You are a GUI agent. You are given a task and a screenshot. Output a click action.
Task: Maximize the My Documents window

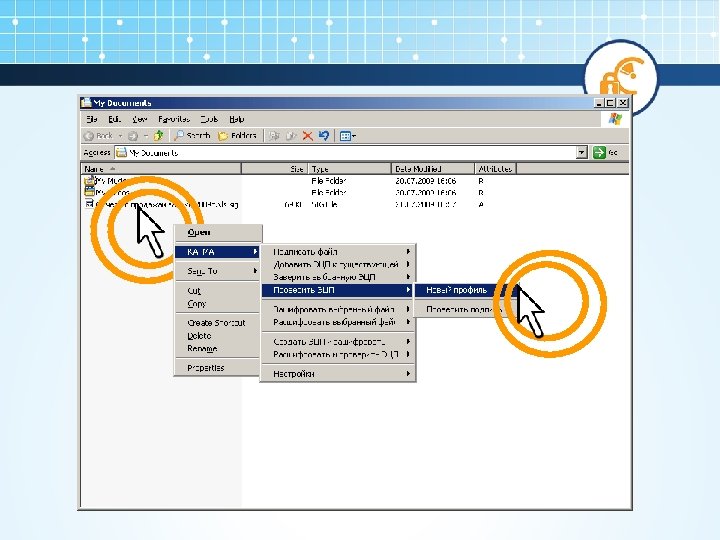[610, 103]
